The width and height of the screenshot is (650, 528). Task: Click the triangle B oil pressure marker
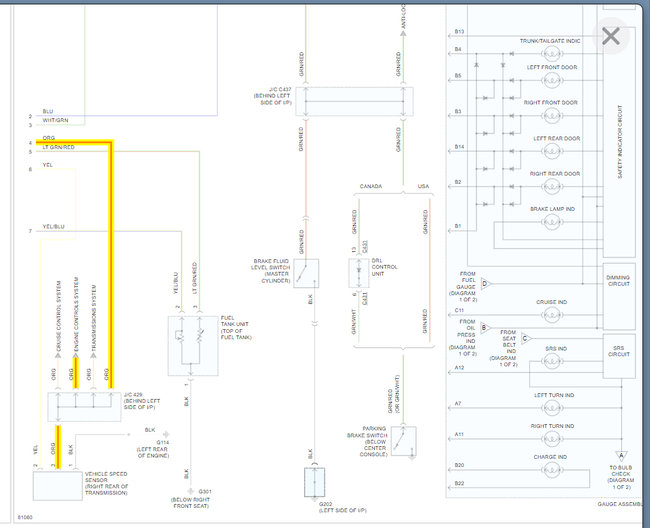(484, 328)
